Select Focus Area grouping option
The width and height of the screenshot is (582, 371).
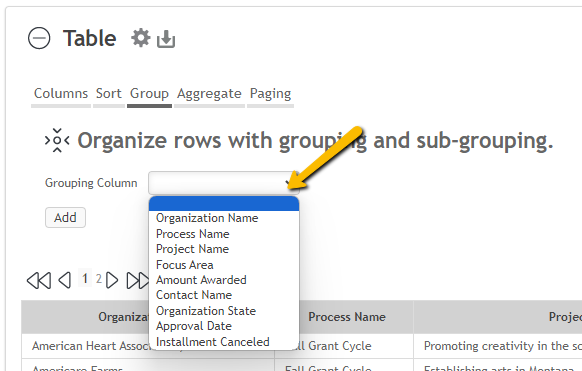(x=224, y=265)
